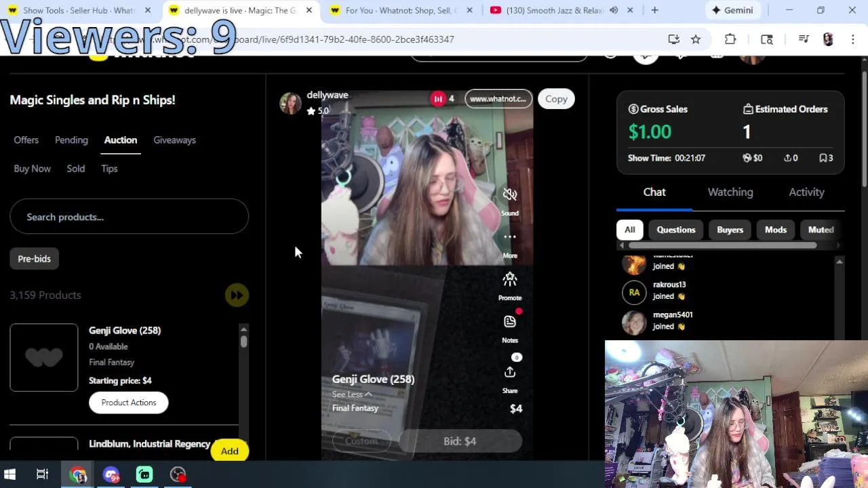Click the chat scroll up arrow
The image size is (868, 488).
click(x=840, y=262)
